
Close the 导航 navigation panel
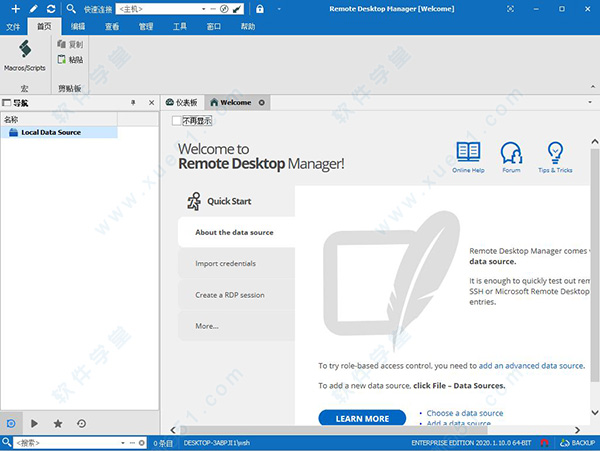point(152,103)
